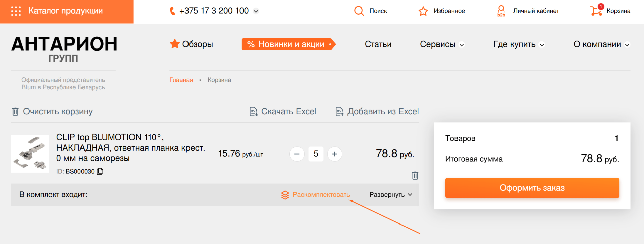Open Корзина in the top bar

[x=619, y=11]
